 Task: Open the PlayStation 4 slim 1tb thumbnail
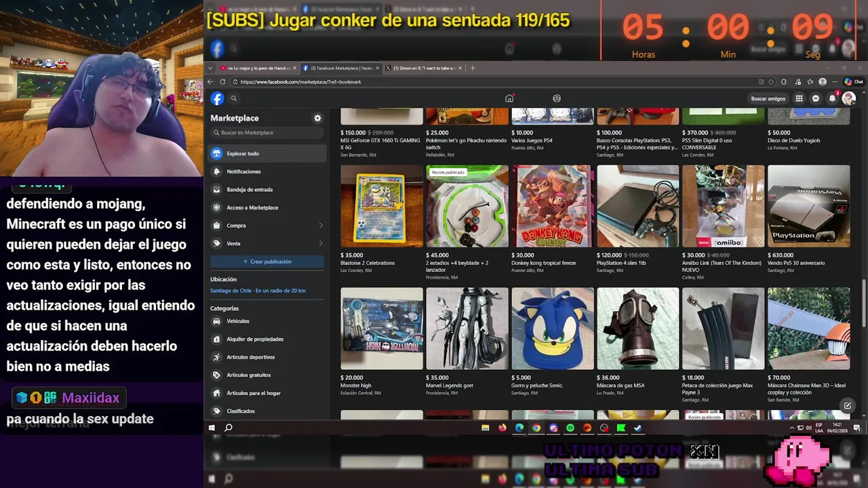(638, 206)
